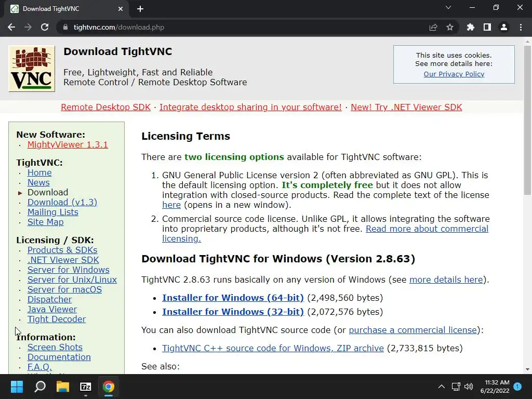The image size is (532, 399).
Task: Open the notification badge icon
Action: (517, 386)
